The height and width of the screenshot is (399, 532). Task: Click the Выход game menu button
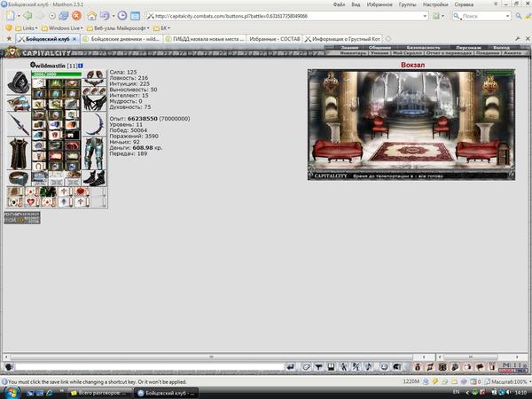tap(501, 48)
